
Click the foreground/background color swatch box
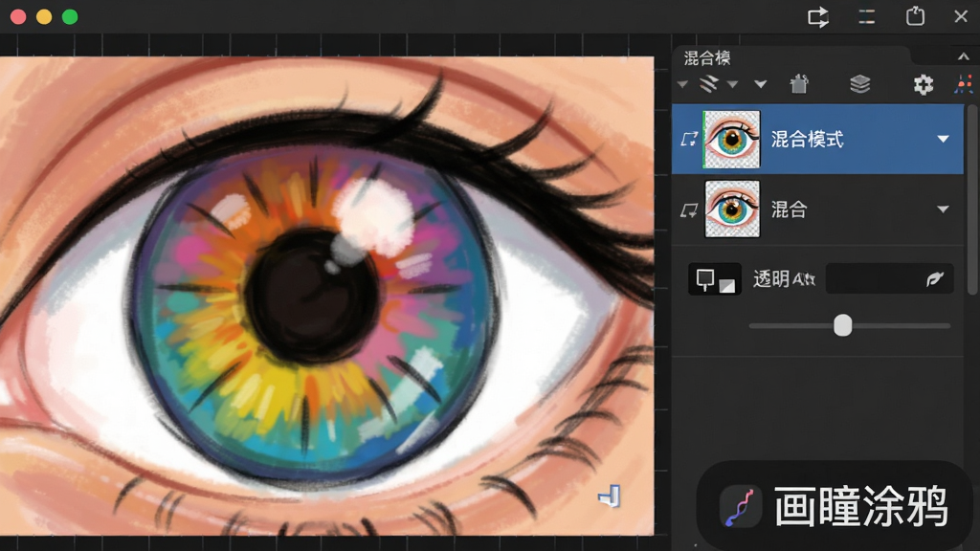(715, 279)
